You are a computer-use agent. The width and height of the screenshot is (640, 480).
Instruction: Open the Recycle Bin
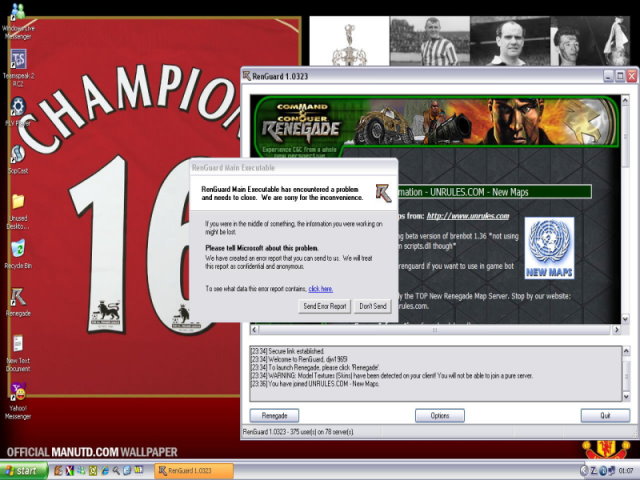17,249
